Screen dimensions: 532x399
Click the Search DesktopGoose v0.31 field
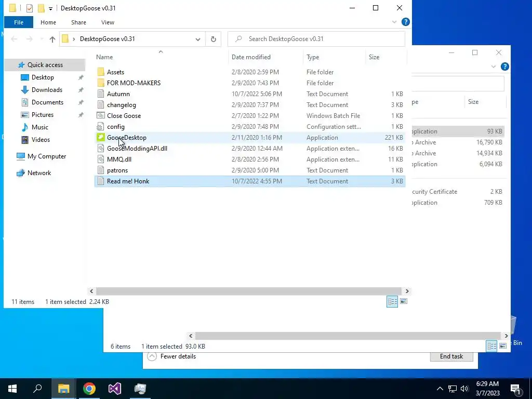coord(316,39)
